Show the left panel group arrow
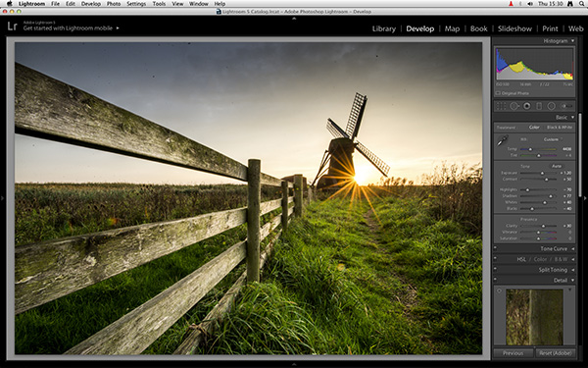This screenshot has width=588, height=368. [2, 198]
